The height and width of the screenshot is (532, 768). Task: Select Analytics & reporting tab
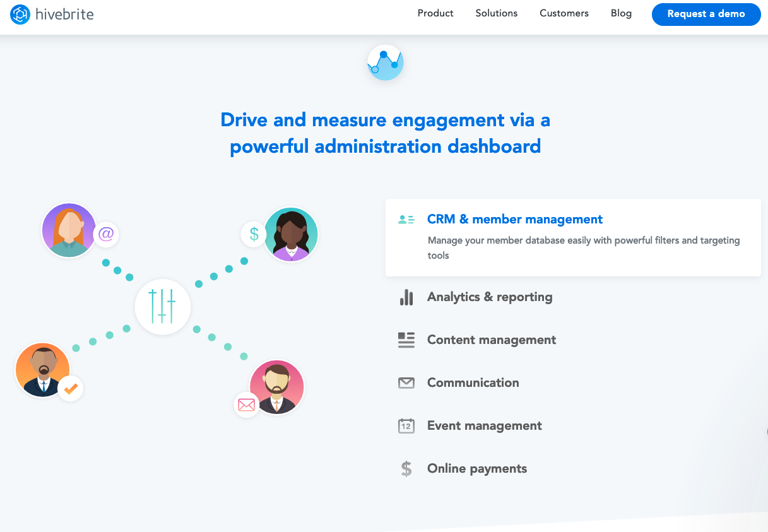[x=490, y=297]
